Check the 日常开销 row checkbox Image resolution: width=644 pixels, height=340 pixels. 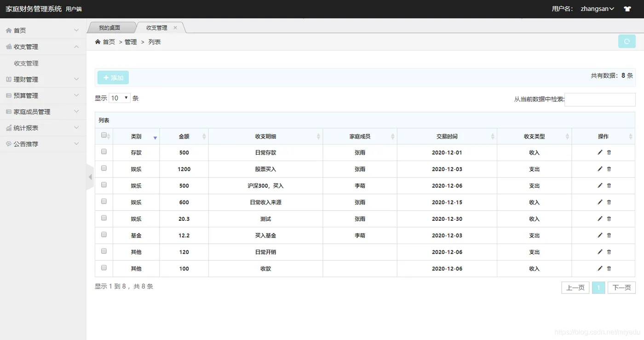[x=104, y=251]
